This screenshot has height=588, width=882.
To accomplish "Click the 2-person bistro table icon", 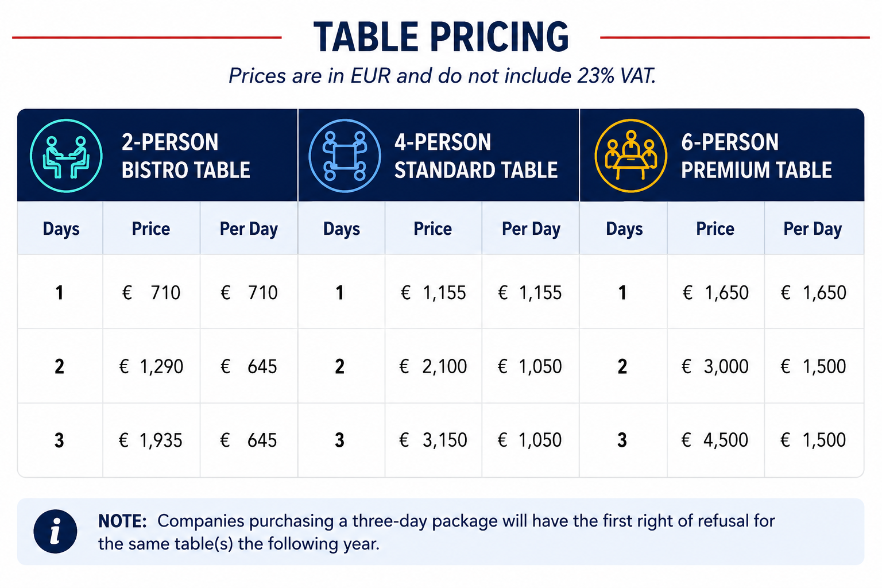I will [x=66, y=156].
